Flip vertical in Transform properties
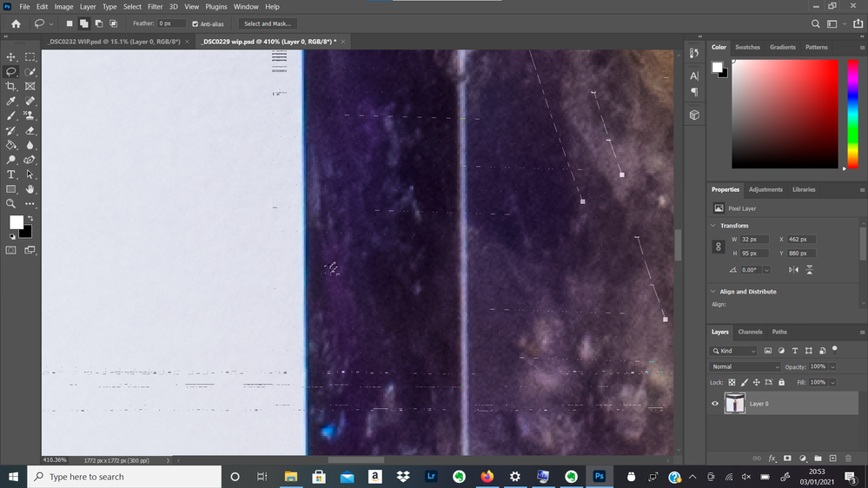 coord(809,269)
